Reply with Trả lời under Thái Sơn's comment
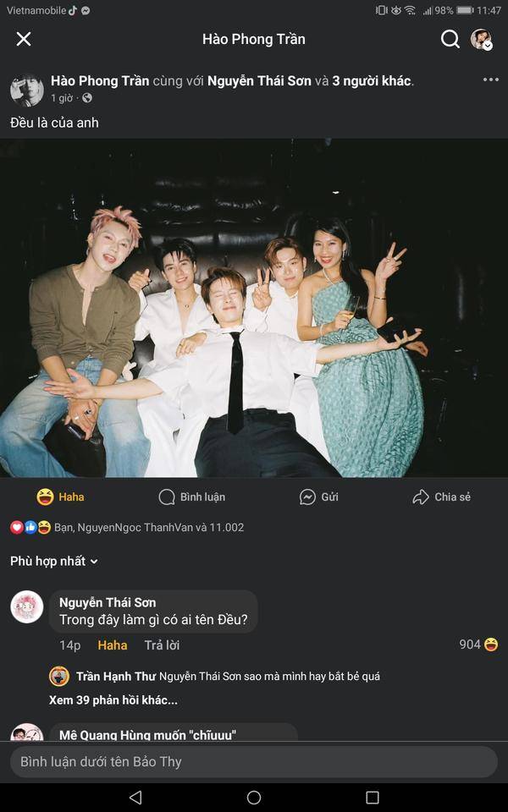 162,645
